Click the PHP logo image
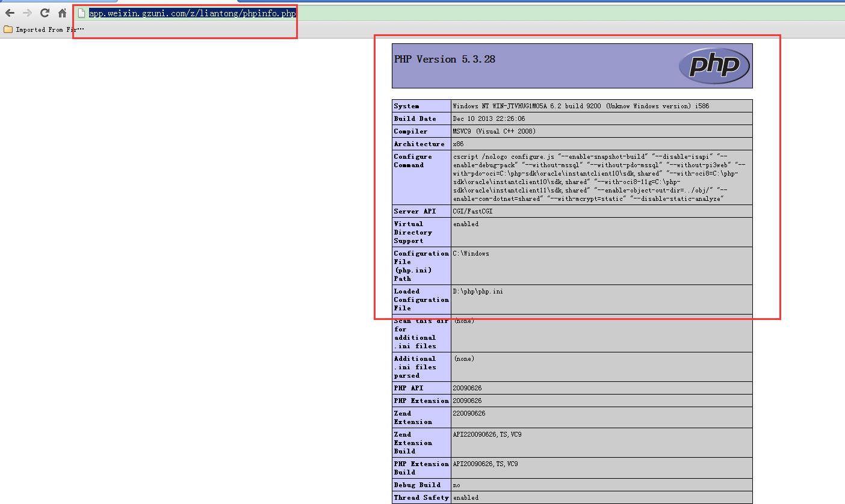This screenshot has height=504, width=845. pyautogui.click(x=714, y=66)
